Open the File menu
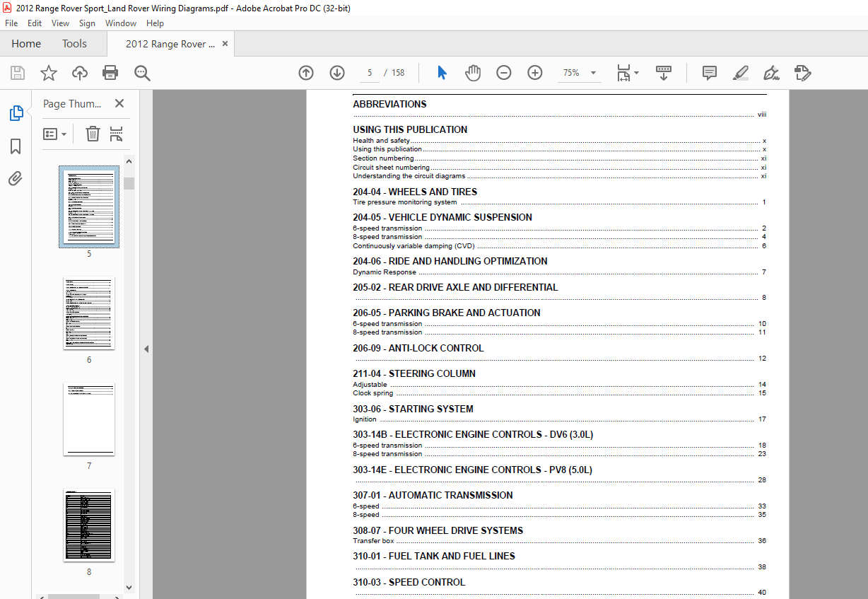 11,23
